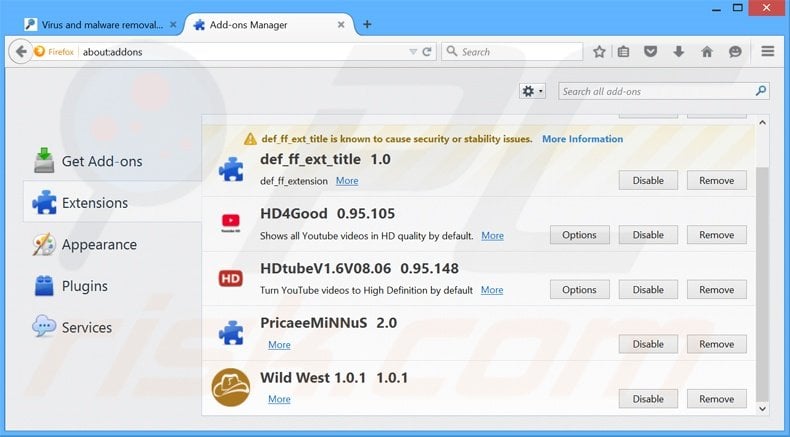790x437 pixels.
Task: Click the magnifier in add-ons search
Action: tap(761, 91)
